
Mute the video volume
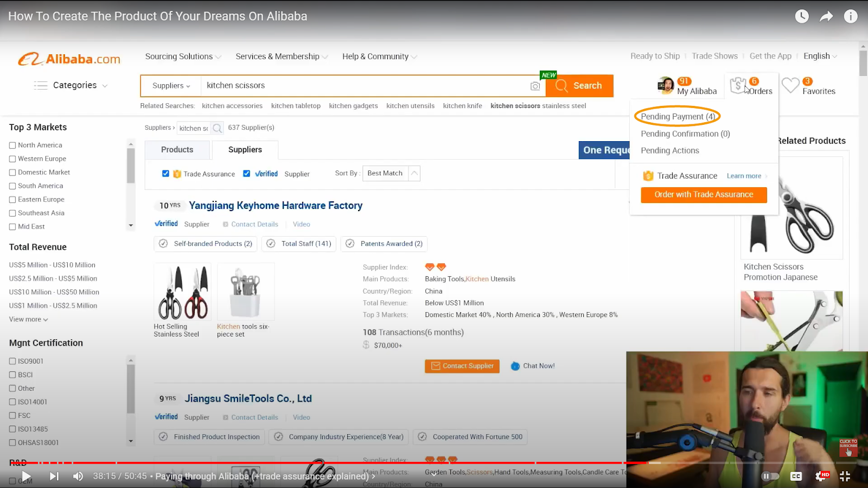pyautogui.click(x=78, y=476)
